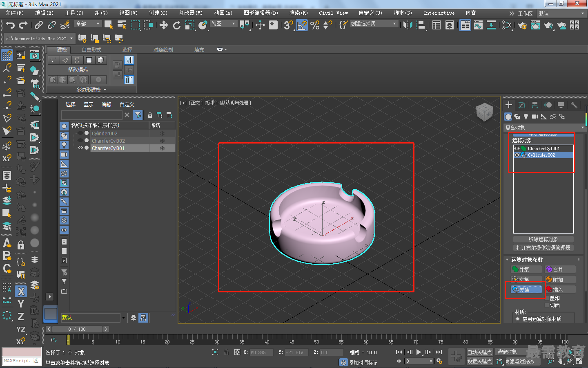588x368 pixels.
Task: Open the 复合对象 category dropdown
Action: 545,128
